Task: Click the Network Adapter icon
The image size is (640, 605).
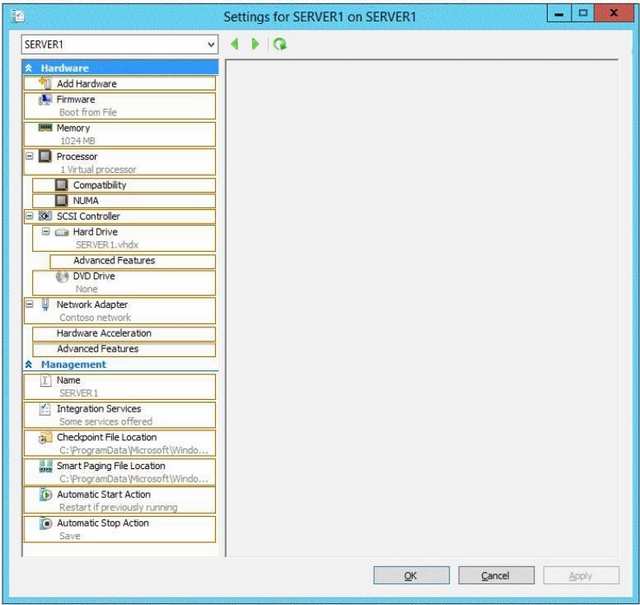Action: [45, 305]
